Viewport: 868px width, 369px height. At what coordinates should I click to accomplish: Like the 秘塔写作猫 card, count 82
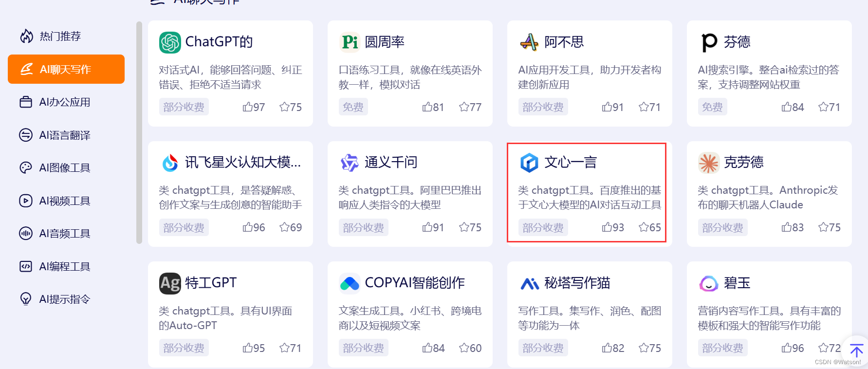tap(613, 348)
